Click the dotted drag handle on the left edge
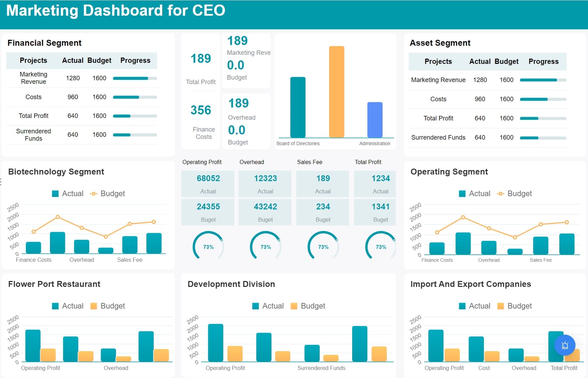 (x=1, y=181)
